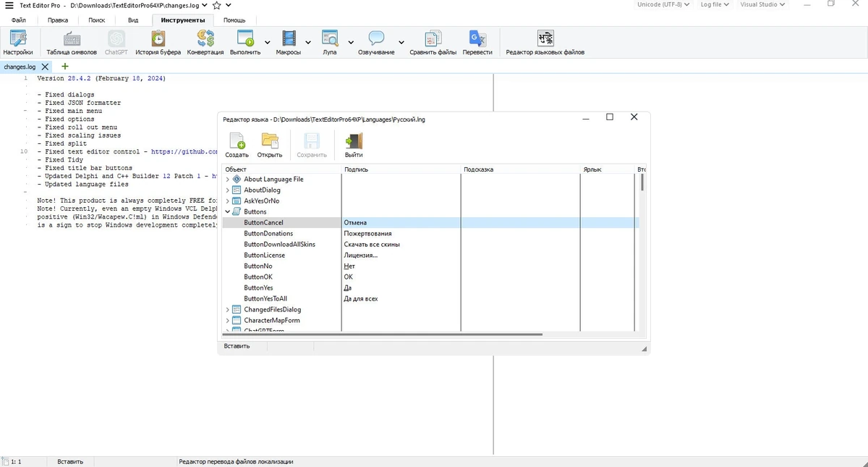Image resolution: width=868 pixels, height=467 pixels.
Task: Expand the AboutDialog tree node
Action: point(228,190)
